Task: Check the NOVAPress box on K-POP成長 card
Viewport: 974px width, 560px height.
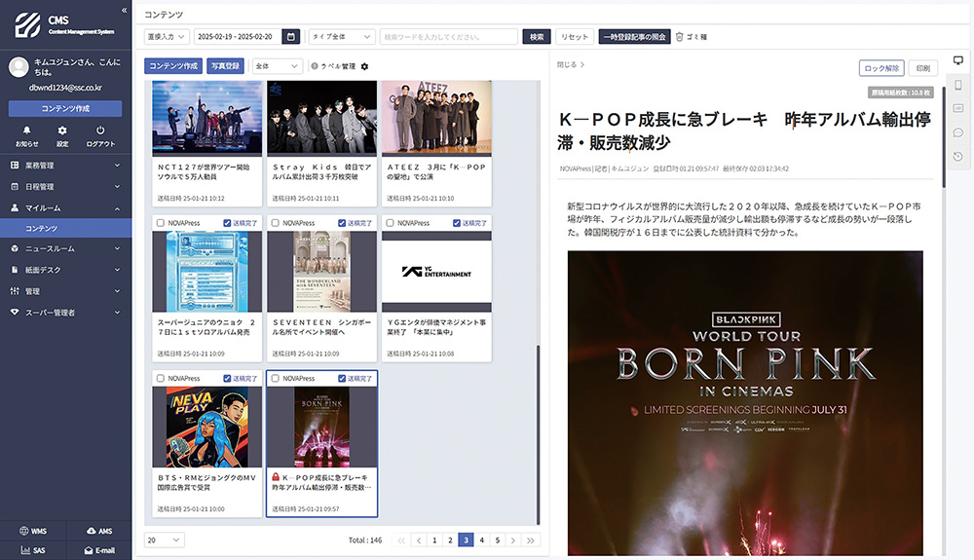Action: coord(276,378)
